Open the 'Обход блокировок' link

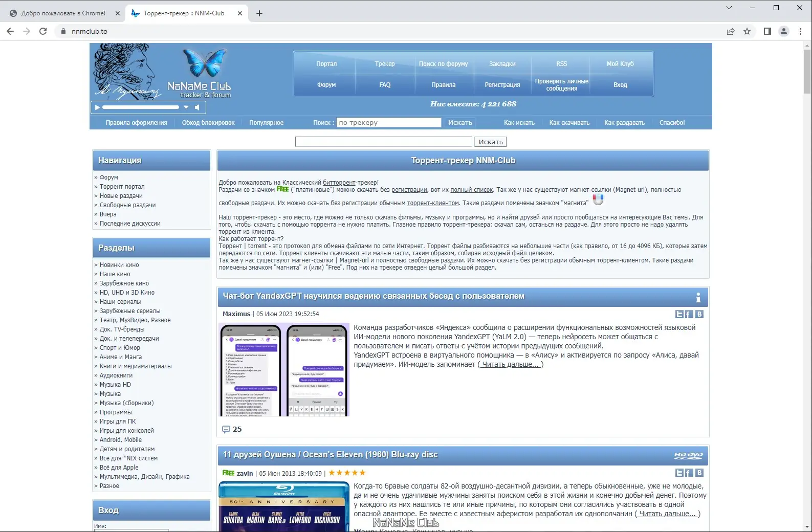208,123
